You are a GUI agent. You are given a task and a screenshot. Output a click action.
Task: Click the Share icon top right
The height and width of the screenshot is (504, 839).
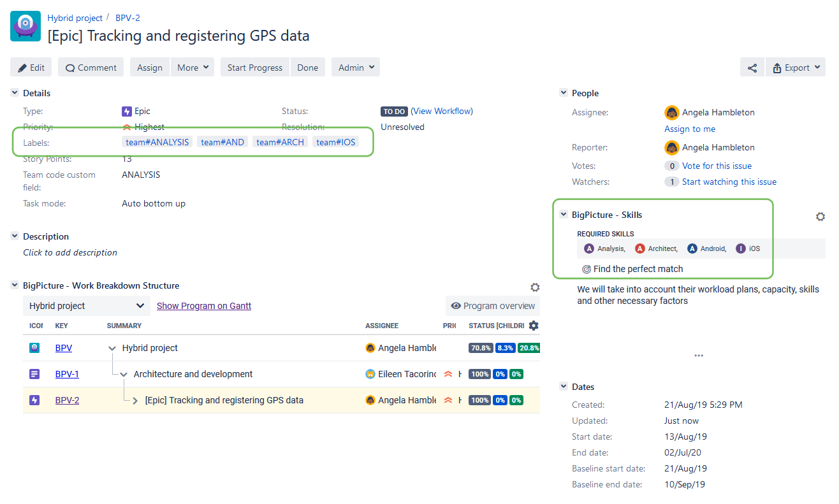click(x=752, y=67)
